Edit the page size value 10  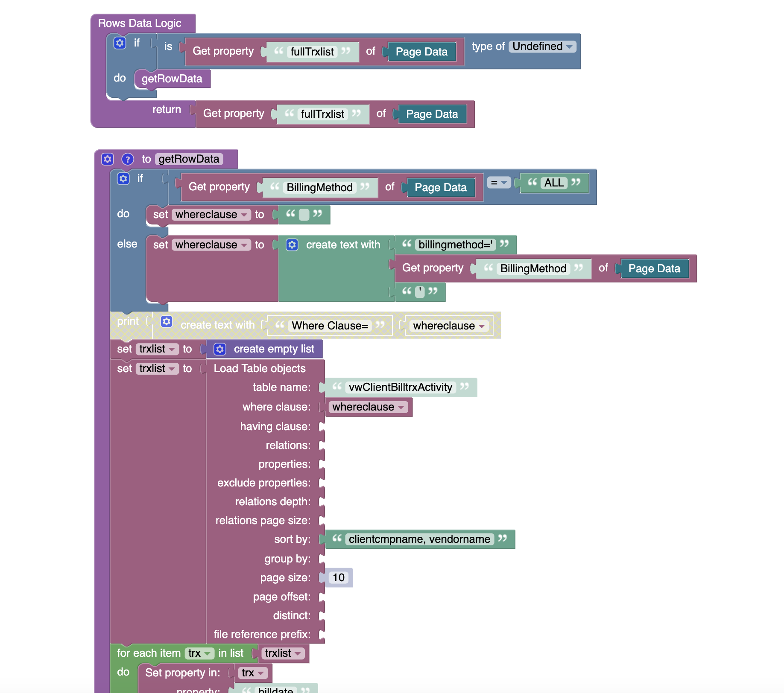[339, 578]
